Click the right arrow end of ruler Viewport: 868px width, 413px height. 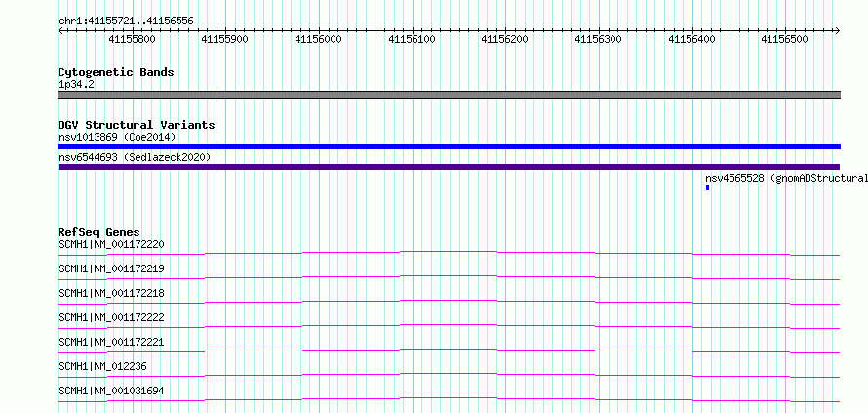pyautogui.click(x=838, y=30)
